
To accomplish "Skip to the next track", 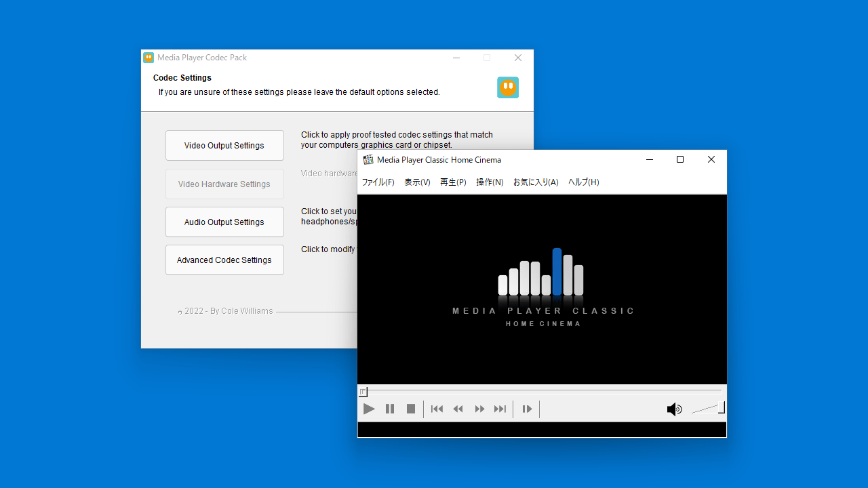I will click(x=500, y=409).
